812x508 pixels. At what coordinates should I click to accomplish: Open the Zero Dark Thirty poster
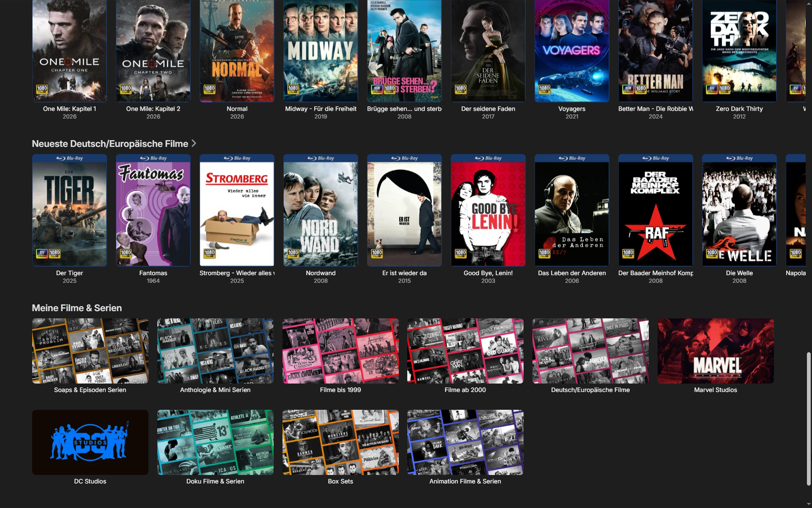click(739, 51)
